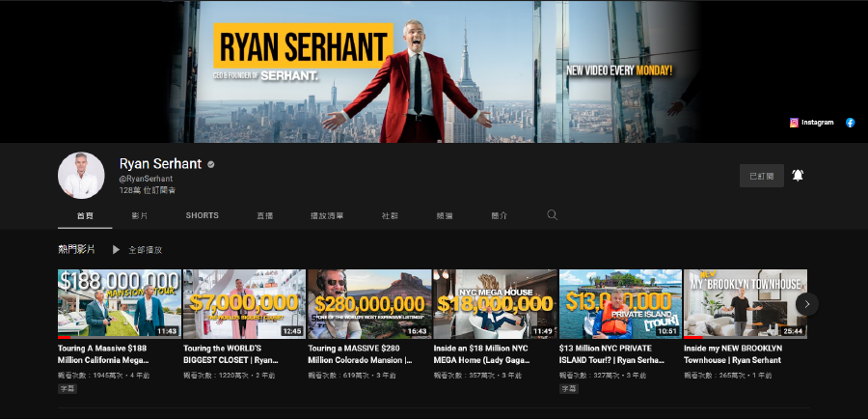Click the 128萬 位訂閱者 subscriber count

tap(148, 190)
